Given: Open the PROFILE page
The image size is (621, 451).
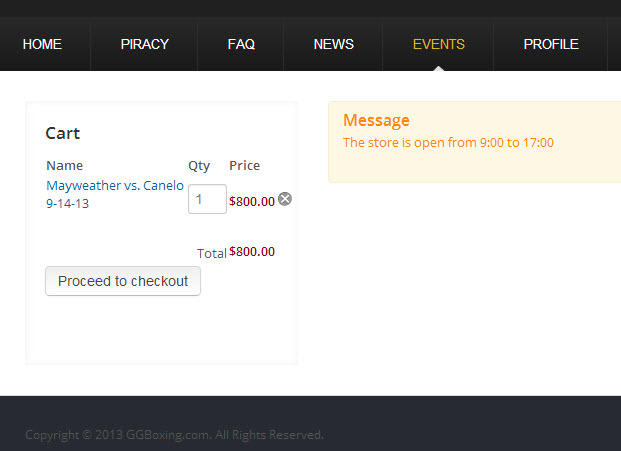Looking at the screenshot, I should point(551,44).
